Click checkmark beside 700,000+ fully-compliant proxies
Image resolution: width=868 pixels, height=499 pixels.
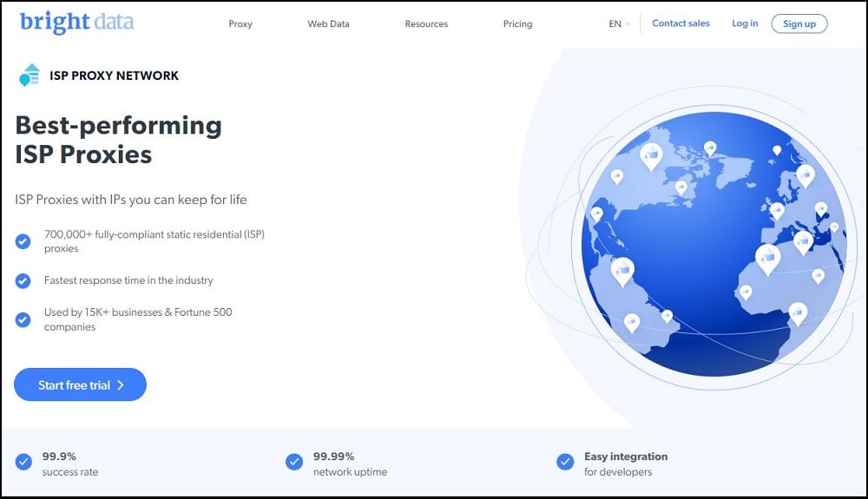[x=23, y=241]
